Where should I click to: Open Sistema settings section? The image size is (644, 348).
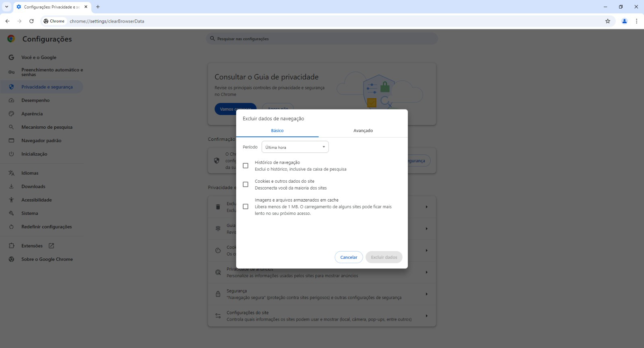tap(30, 213)
